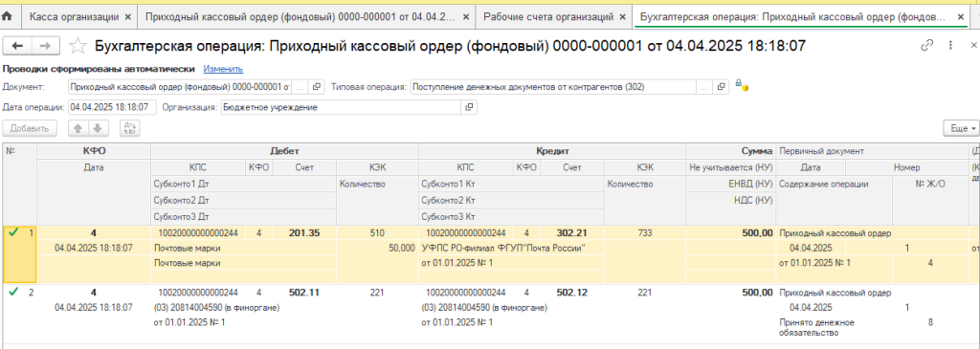Screen dimensions: 980x349
Task: Go forward with the right arrow
Action: tap(46, 46)
